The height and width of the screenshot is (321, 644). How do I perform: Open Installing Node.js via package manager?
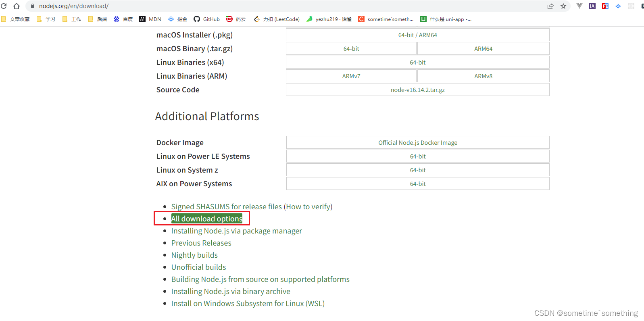click(x=237, y=231)
